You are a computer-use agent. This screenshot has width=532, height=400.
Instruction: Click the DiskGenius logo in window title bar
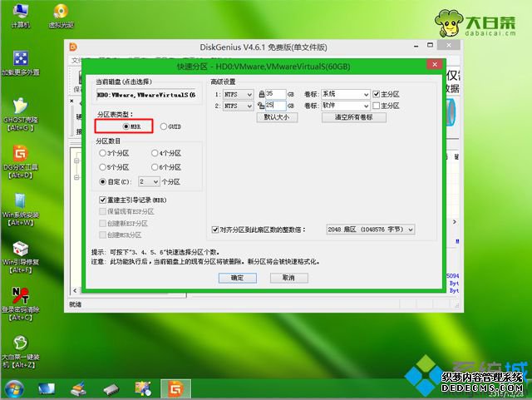[x=73, y=47]
